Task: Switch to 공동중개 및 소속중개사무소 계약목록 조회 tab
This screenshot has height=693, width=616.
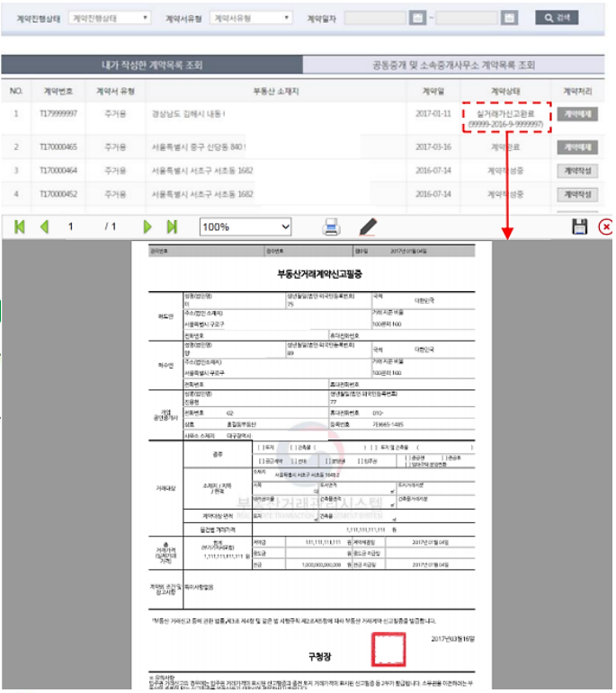Action: [454, 65]
